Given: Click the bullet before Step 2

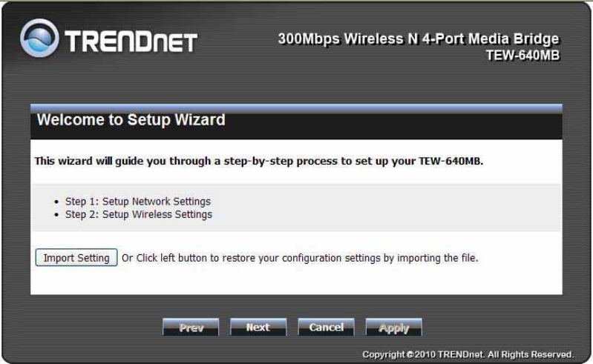Looking at the screenshot, I should [x=56, y=215].
